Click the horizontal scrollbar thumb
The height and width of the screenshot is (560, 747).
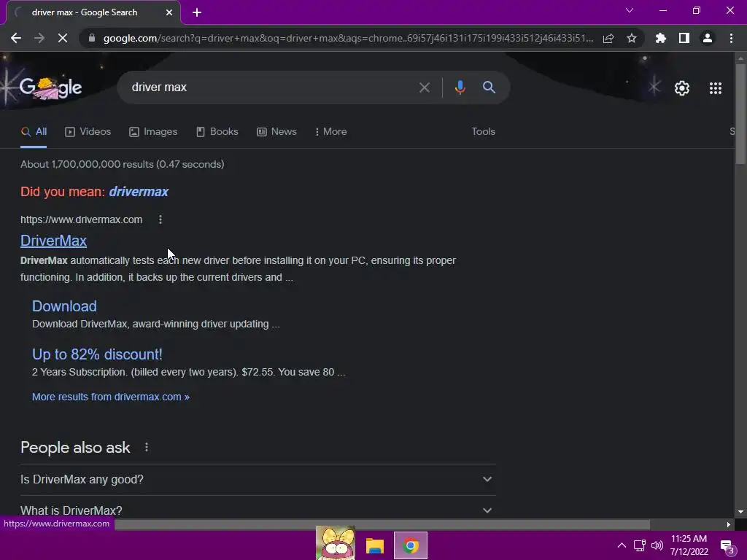point(382,525)
